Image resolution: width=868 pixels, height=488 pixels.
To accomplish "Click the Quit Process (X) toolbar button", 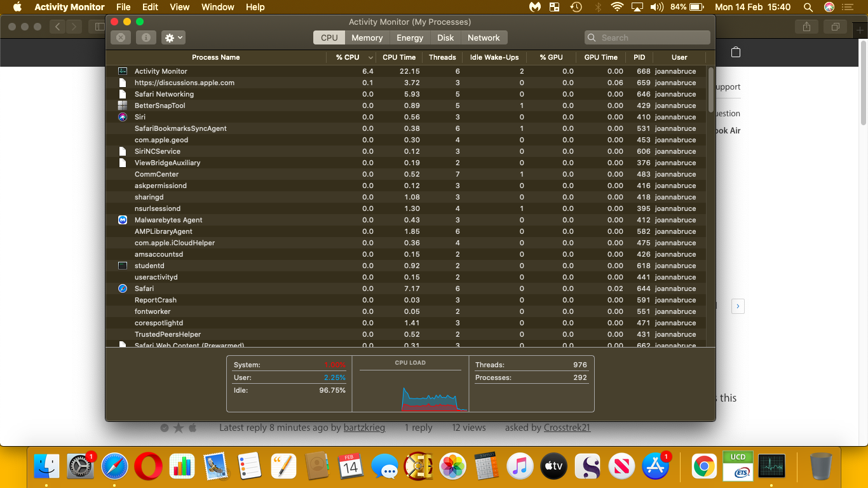I will (x=121, y=37).
